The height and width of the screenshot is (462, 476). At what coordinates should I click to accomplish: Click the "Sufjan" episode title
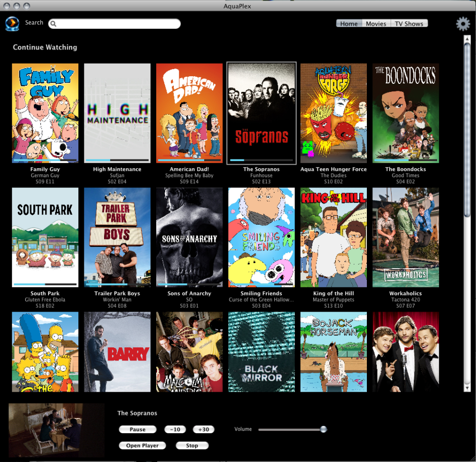[x=117, y=175]
